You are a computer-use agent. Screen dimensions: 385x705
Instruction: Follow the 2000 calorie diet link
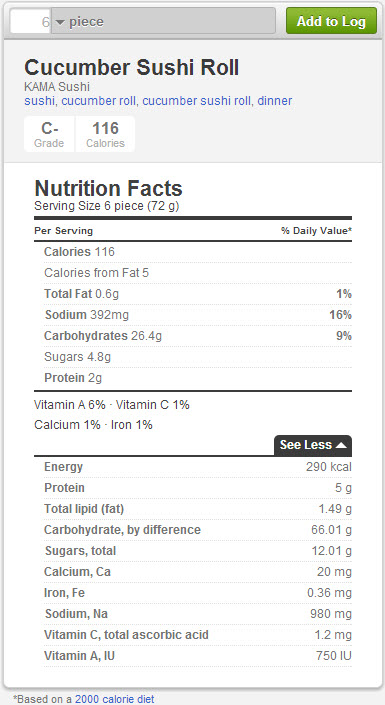pos(115,699)
